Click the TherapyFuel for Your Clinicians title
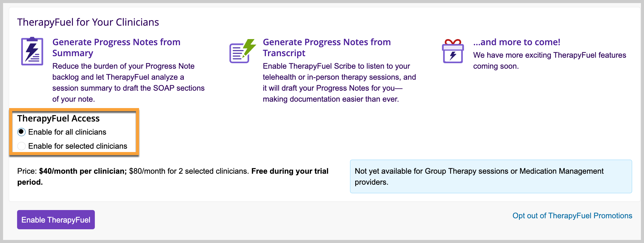Screen dimensions: 644x243 [x=88, y=22]
